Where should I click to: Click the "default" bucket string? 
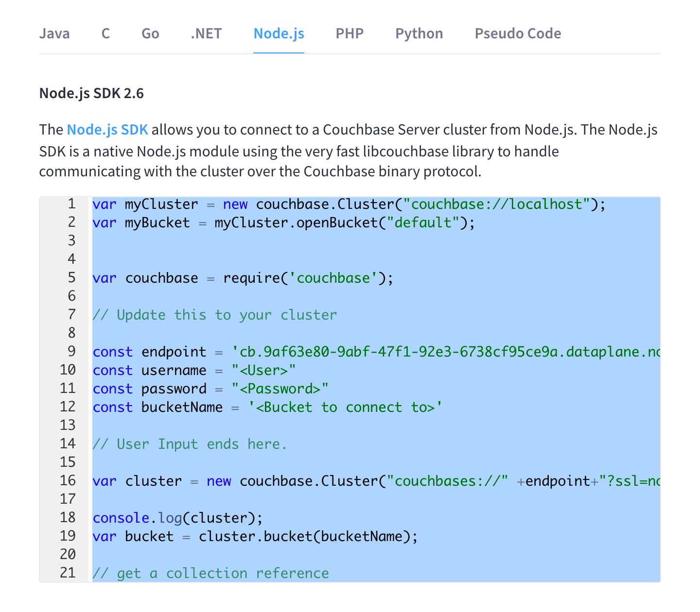pos(423,222)
